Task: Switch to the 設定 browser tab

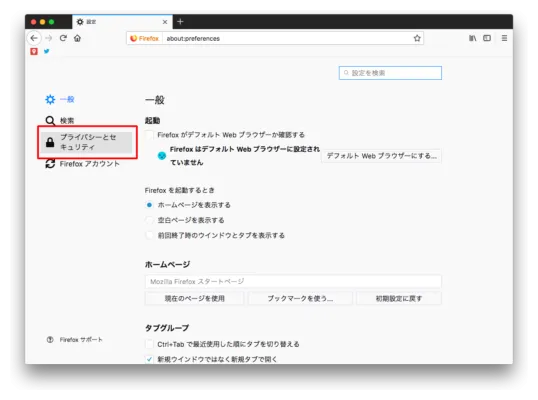Action: point(122,22)
